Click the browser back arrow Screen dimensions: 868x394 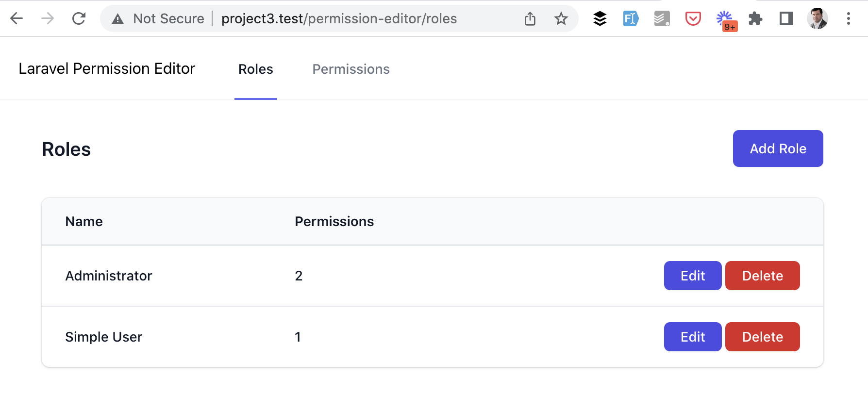(x=17, y=19)
